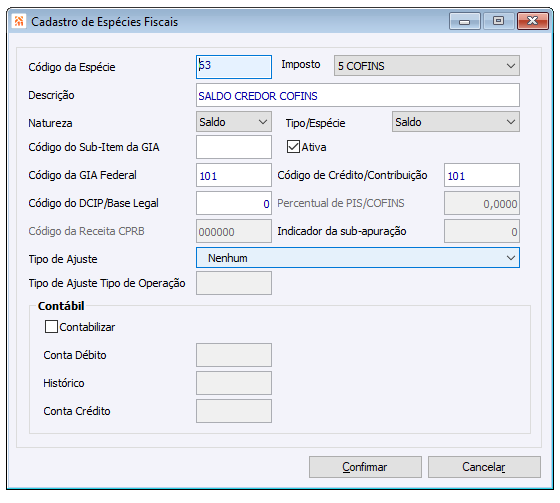This screenshot has height=503, width=560.
Task: Expand the Tipo de Ajuste dropdown
Action: (358, 258)
